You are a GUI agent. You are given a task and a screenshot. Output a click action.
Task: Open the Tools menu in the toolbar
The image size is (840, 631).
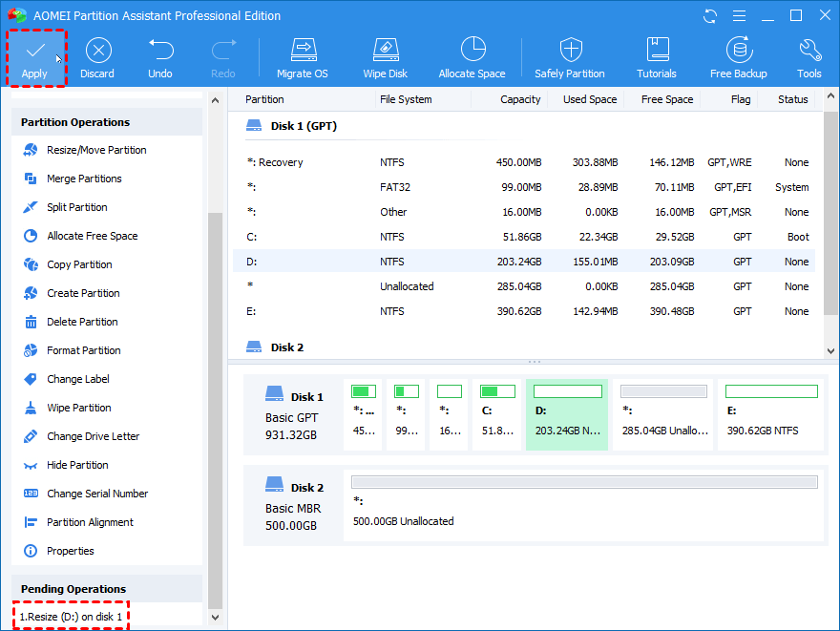coord(808,57)
